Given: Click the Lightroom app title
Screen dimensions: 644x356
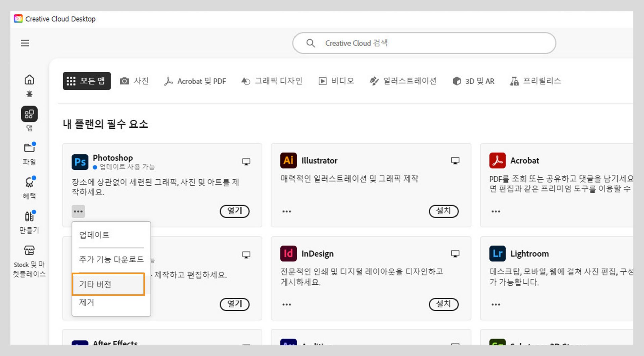Looking at the screenshot, I should 530,254.
